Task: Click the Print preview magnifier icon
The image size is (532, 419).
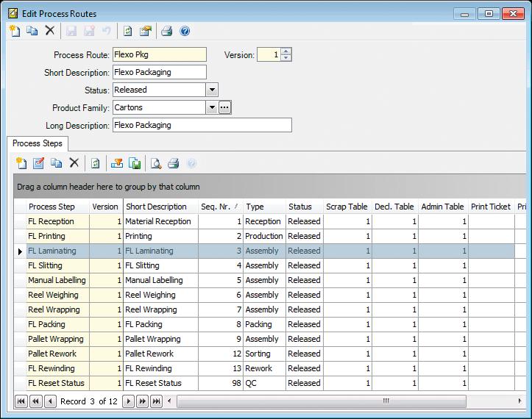Action: (x=156, y=163)
